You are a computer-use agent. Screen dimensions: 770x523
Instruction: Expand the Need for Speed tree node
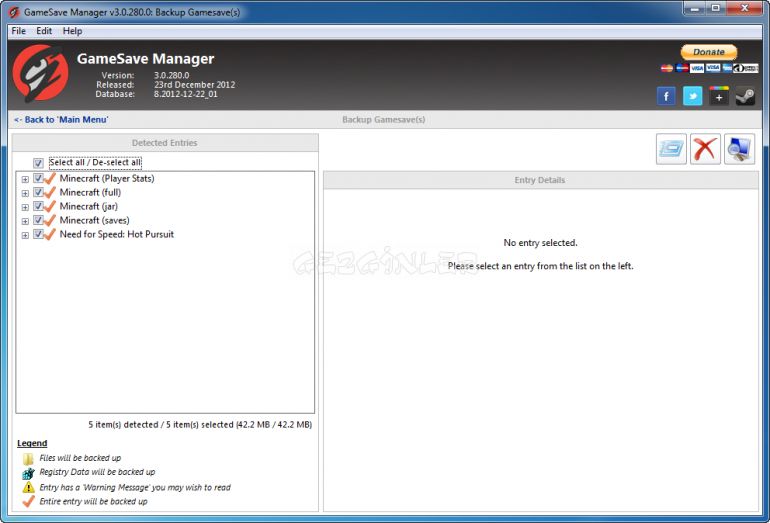point(25,235)
